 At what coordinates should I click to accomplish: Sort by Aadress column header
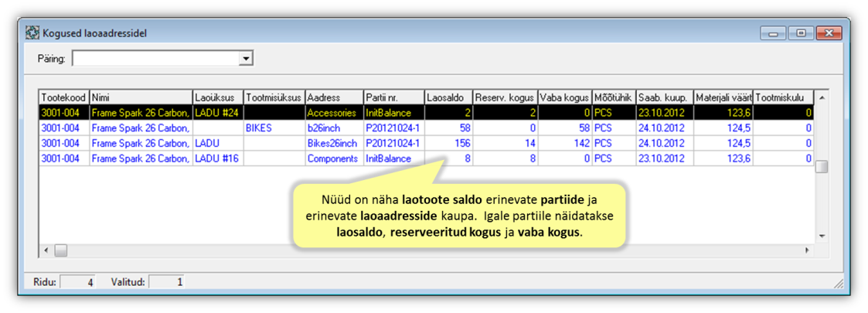click(335, 97)
